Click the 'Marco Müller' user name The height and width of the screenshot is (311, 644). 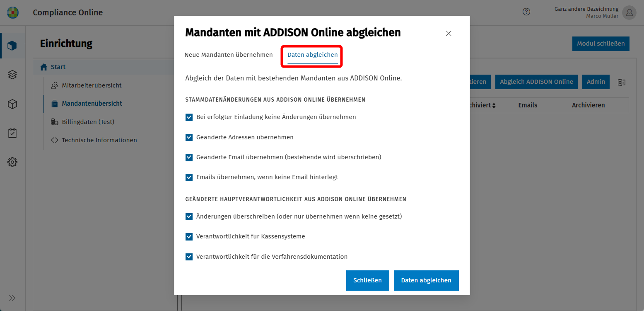(x=602, y=16)
